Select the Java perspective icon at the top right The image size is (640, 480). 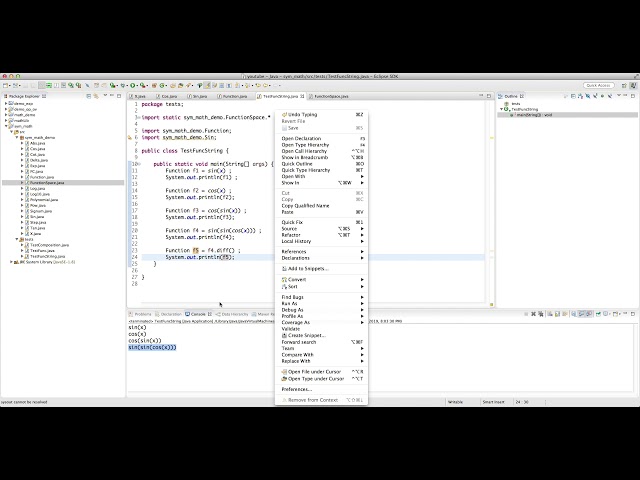[x=633, y=85]
